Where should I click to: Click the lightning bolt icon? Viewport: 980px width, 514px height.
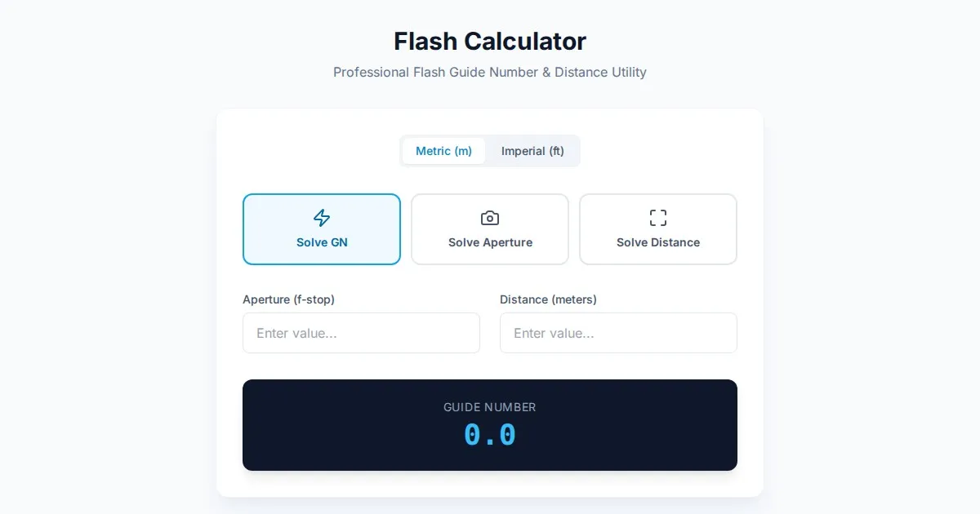pyautogui.click(x=322, y=218)
